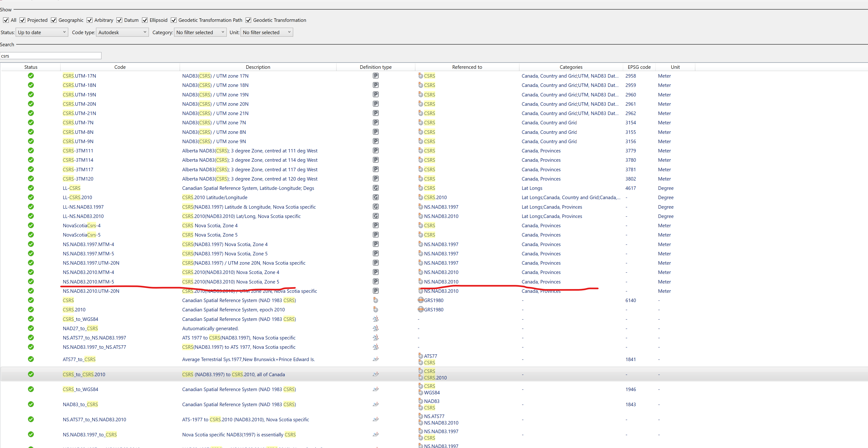Click inside the csrs search field
The image size is (868, 448).
tap(51, 56)
